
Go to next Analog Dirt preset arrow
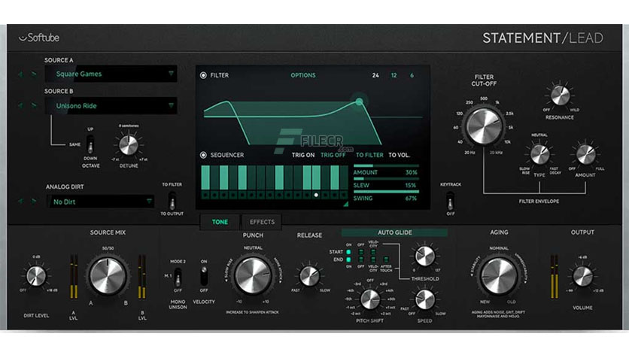point(34,202)
